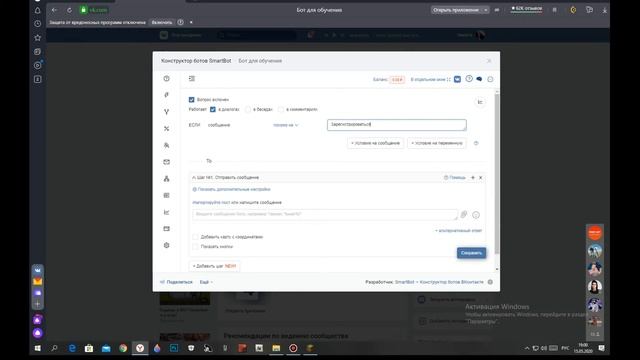
Task: Click the round collapse icon beside the enable checkbox
Action: (x=480, y=102)
